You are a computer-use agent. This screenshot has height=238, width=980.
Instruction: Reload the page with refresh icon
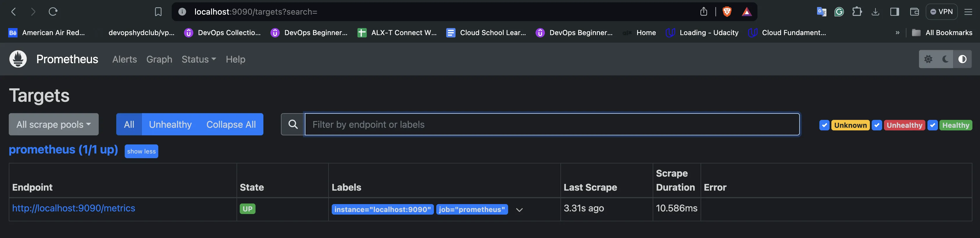click(53, 12)
